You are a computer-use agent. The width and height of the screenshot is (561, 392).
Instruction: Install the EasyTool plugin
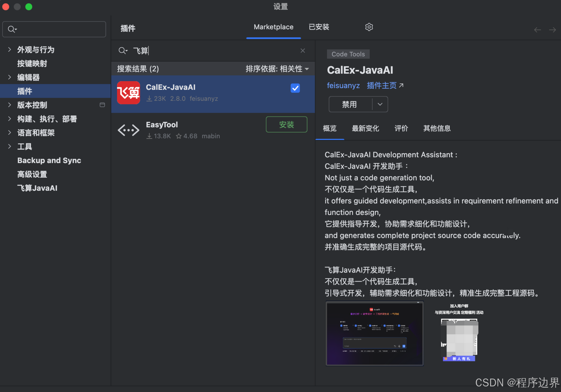pyautogui.click(x=286, y=124)
